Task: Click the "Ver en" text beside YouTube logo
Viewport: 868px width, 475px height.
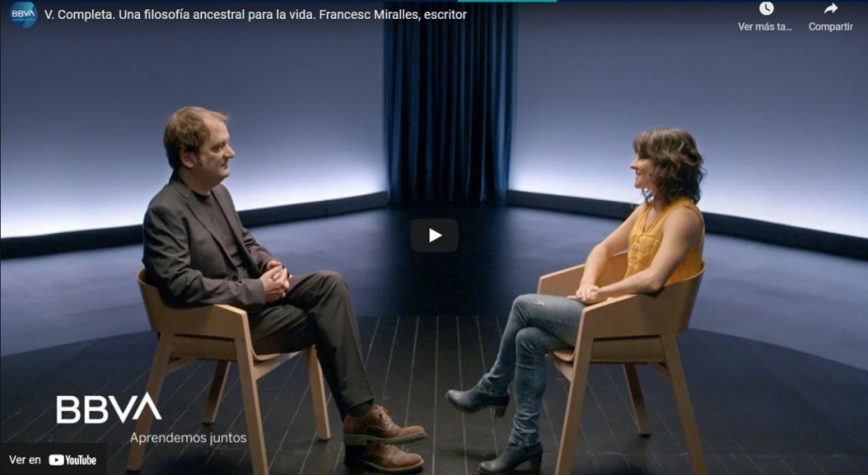Action: coord(25,460)
